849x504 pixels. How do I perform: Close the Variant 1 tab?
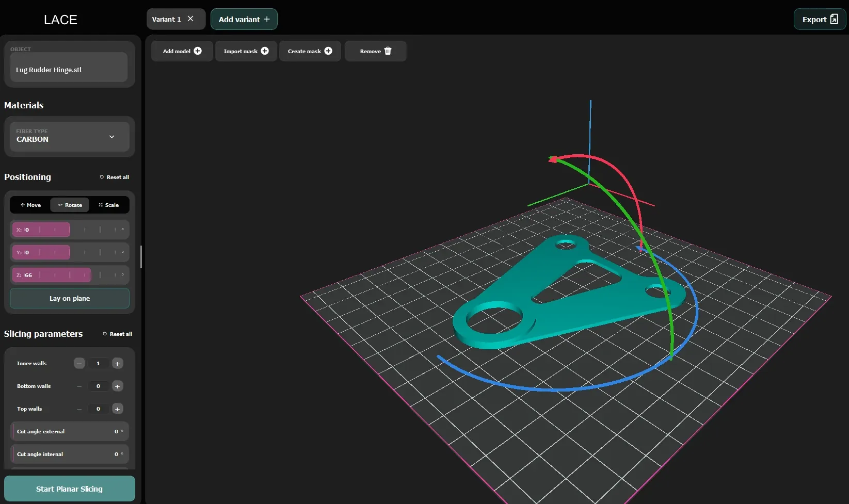190,19
